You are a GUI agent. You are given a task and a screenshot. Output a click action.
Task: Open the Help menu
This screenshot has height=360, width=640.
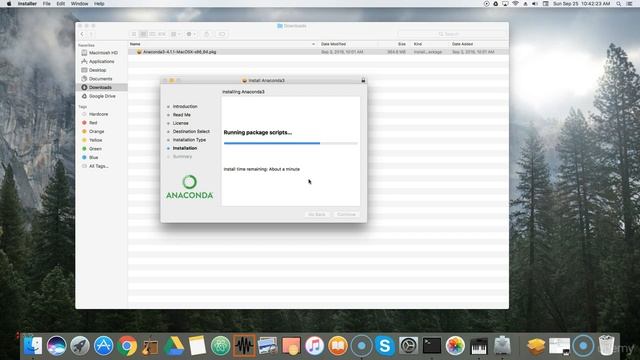[x=99, y=4]
